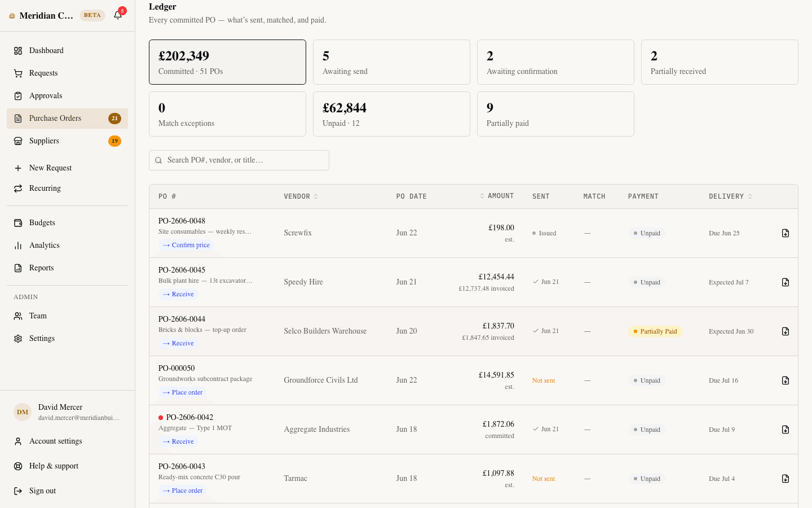812x508 pixels.
Task: Click Receive on PO-2606-0044
Action: (x=178, y=343)
